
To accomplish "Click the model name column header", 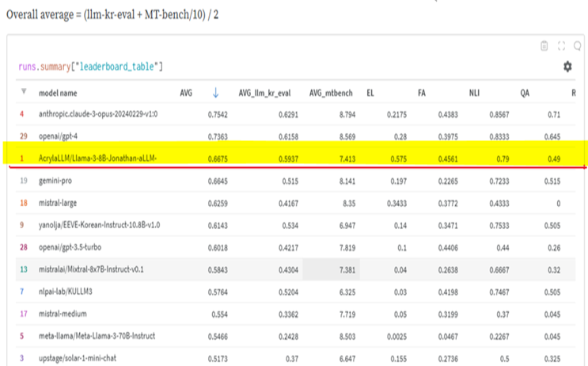I will pos(58,93).
